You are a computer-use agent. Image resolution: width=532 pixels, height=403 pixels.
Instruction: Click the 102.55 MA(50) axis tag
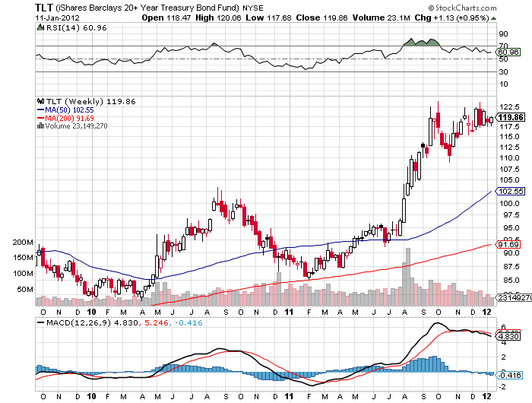[x=511, y=191]
